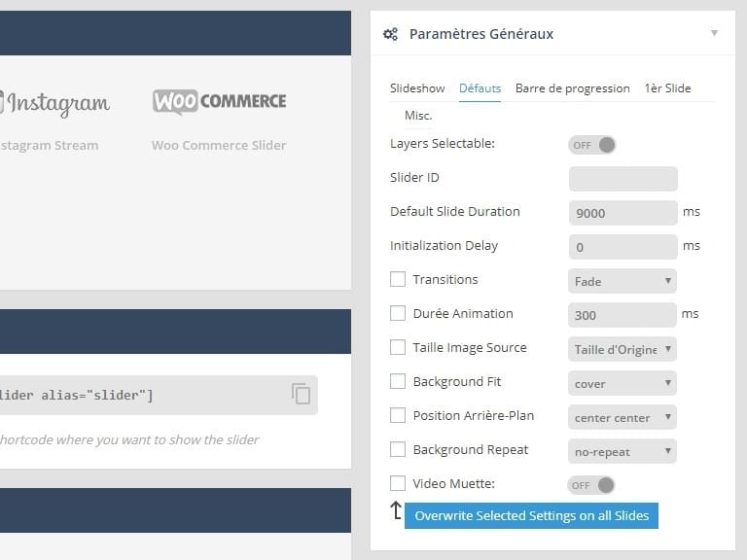Tick the Background Fit checkbox
The image size is (747, 560).
pos(398,382)
